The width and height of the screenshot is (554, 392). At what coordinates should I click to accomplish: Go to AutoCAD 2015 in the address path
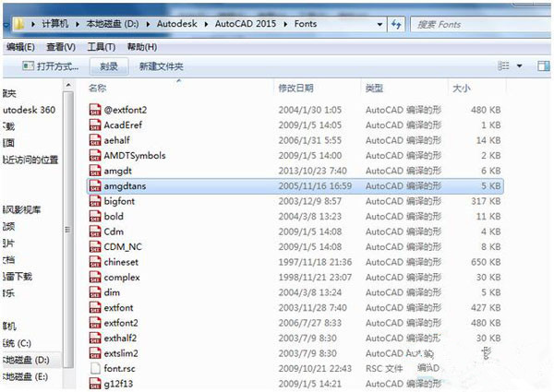click(x=246, y=24)
